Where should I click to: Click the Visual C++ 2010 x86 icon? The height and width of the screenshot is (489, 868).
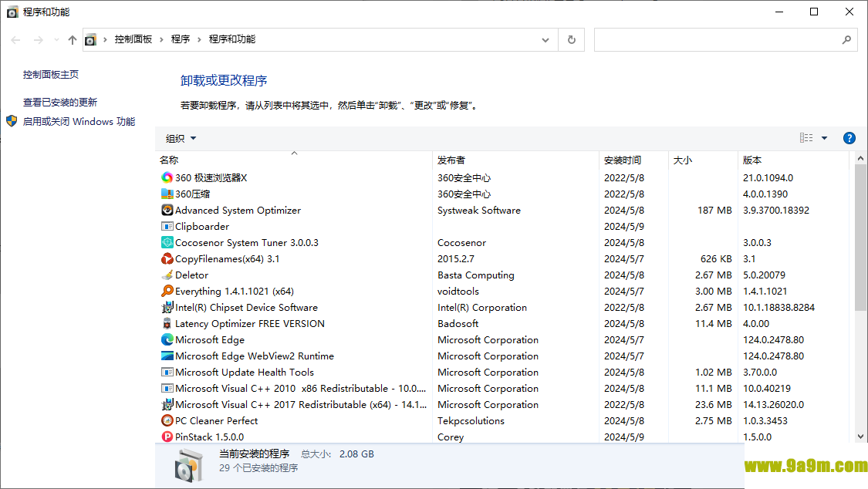click(167, 388)
